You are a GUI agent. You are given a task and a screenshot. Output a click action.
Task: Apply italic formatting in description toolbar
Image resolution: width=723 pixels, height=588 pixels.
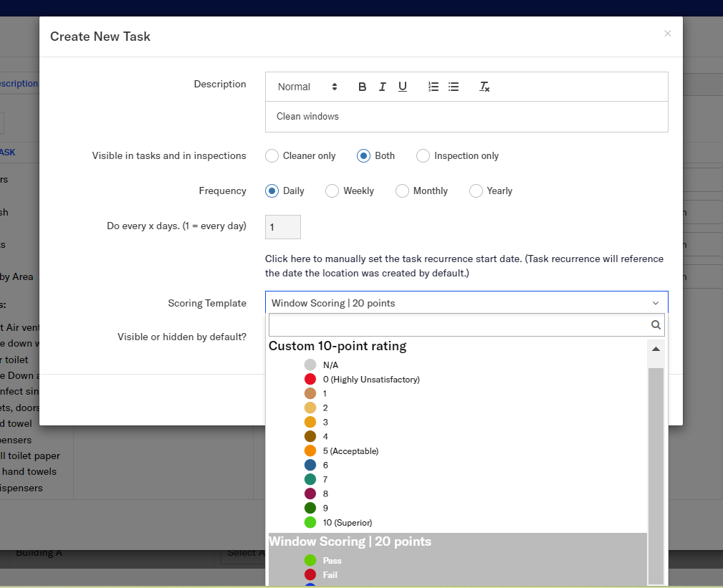(x=382, y=87)
